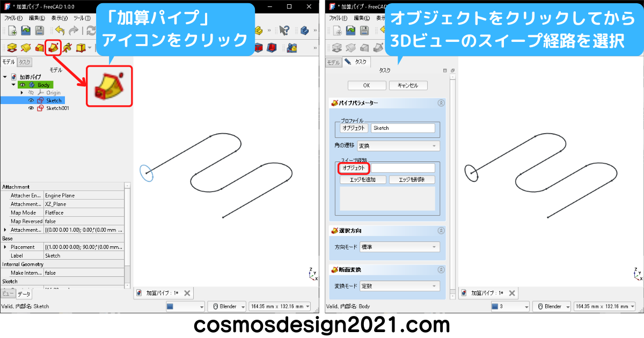Image resolution: width=644 pixels, height=338 pixels.
Task: Click the profile Sketch input field
Action: pyautogui.click(x=402, y=128)
